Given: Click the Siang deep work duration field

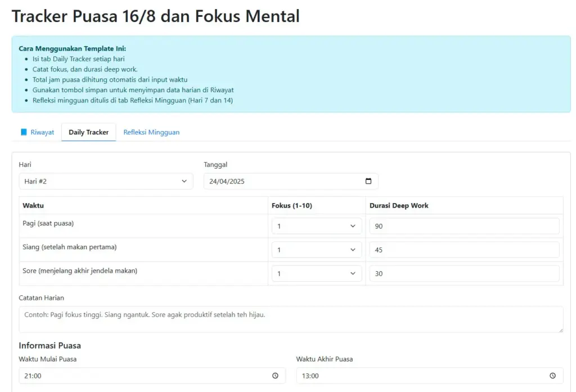Looking at the screenshot, I should 464,250.
